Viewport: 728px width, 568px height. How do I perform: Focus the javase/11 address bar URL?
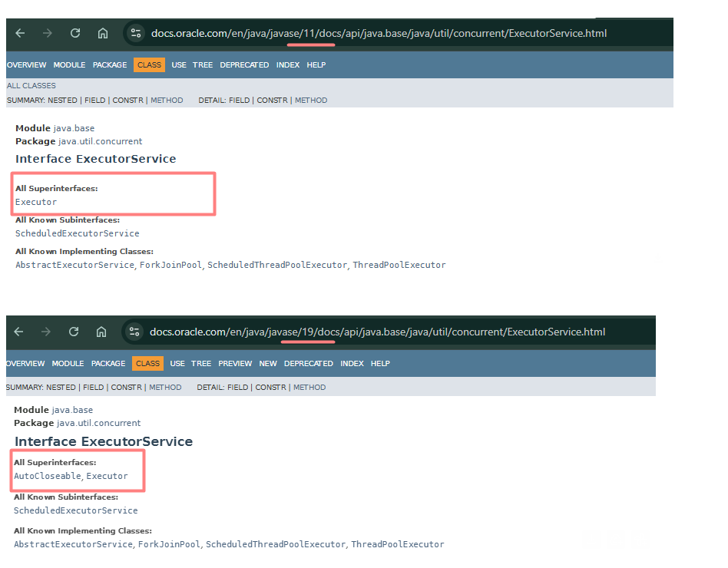(x=379, y=34)
